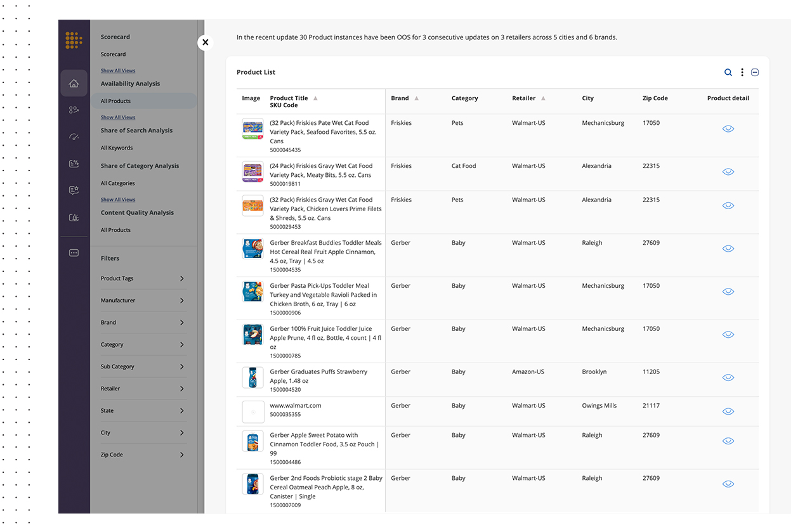Collapse the Product List with minus icon

coord(755,72)
